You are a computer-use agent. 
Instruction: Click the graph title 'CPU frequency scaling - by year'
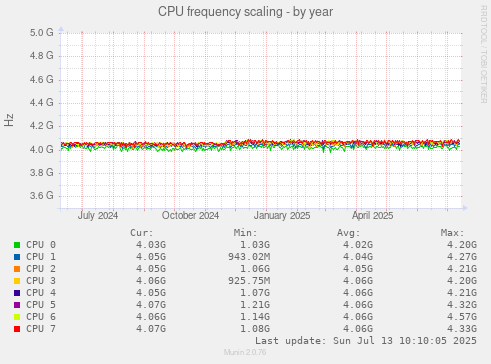pyautogui.click(x=245, y=12)
